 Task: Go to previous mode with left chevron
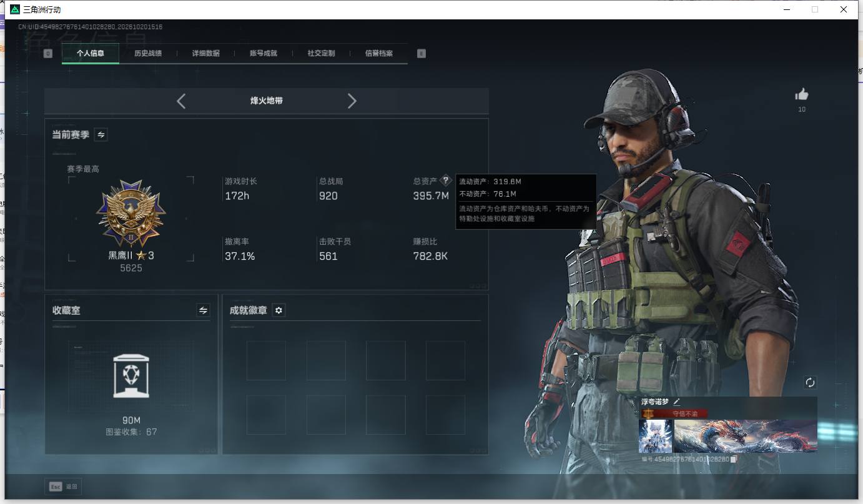coord(181,101)
